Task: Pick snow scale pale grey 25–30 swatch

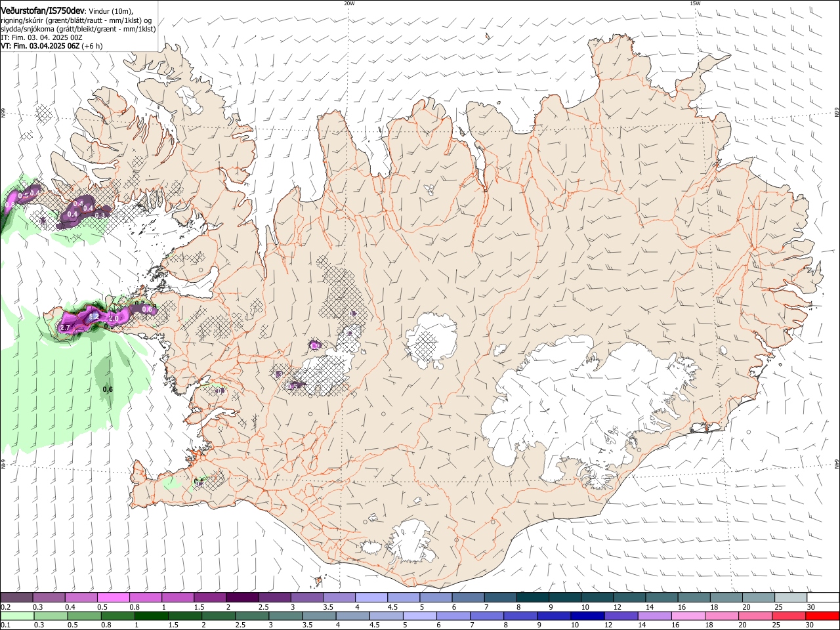Action: point(791,598)
